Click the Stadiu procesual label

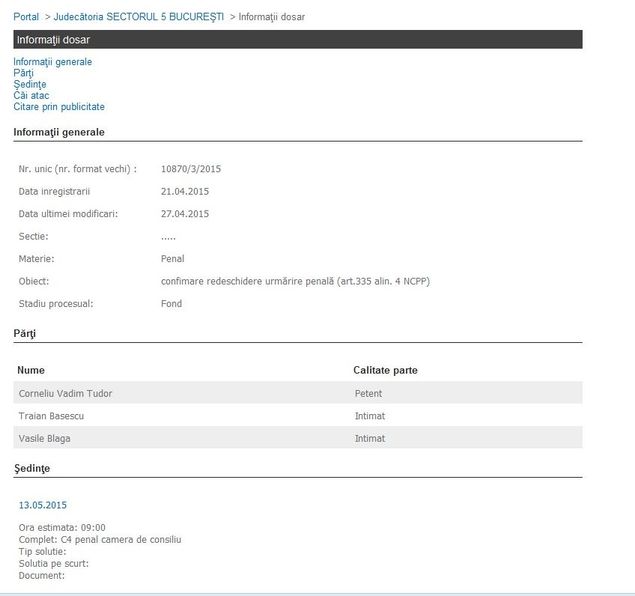pos(56,304)
